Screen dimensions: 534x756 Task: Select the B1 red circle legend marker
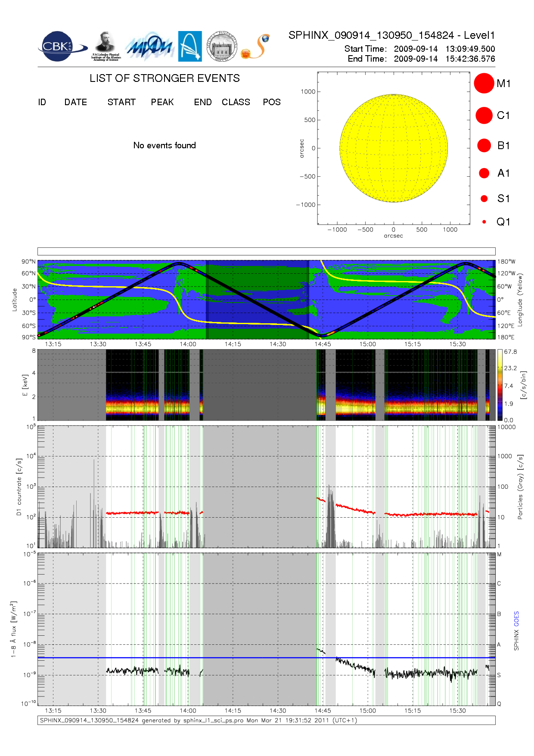(x=484, y=146)
